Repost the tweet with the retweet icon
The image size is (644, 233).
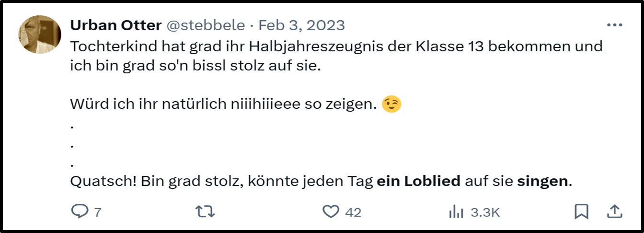(205, 211)
